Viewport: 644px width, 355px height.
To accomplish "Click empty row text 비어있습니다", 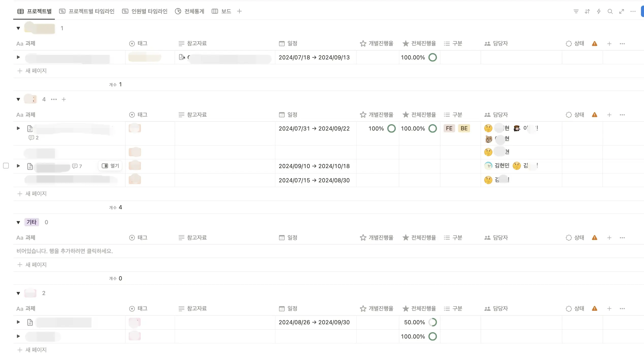I will click(x=65, y=251).
